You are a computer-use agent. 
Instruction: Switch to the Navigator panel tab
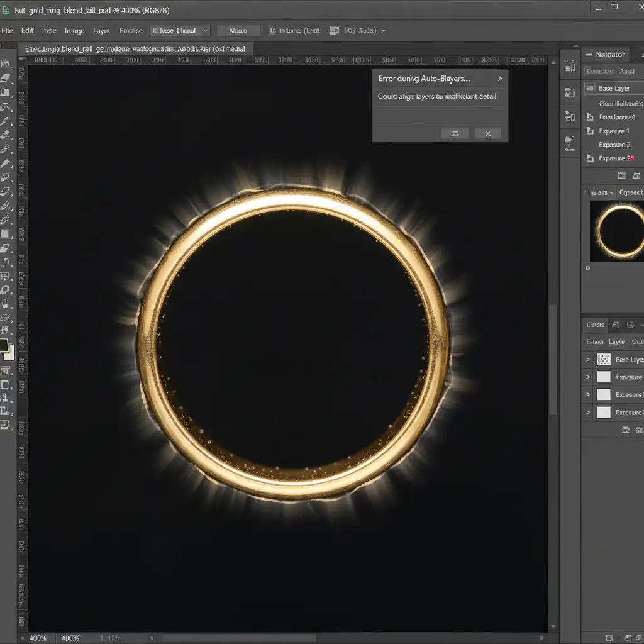click(x=610, y=55)
